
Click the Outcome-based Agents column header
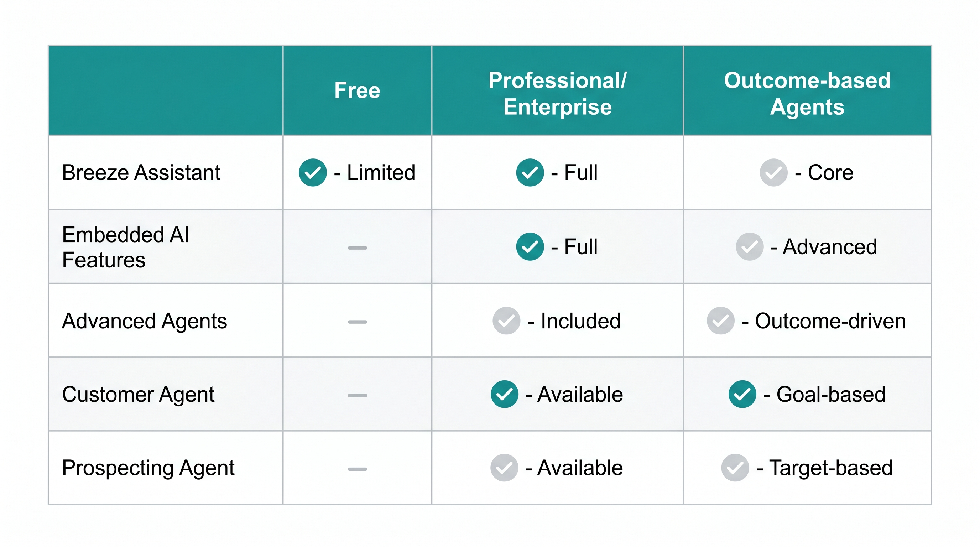pos(807,93)
